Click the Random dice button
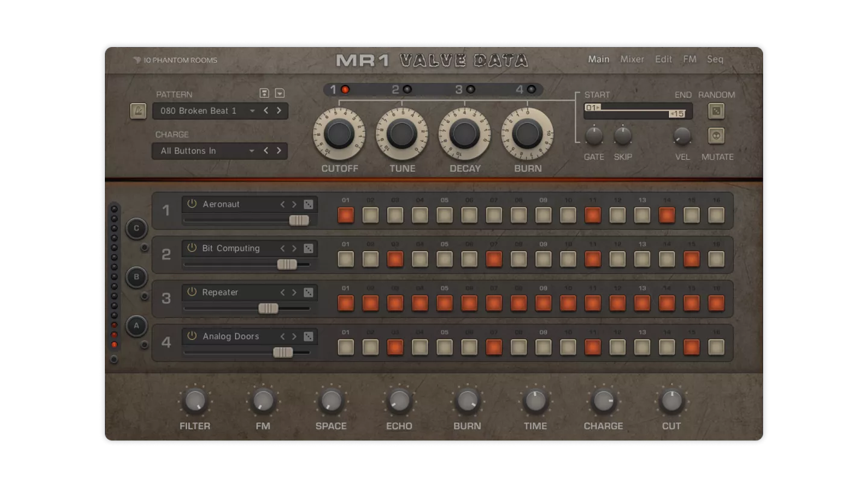 (x=716, y=111)
